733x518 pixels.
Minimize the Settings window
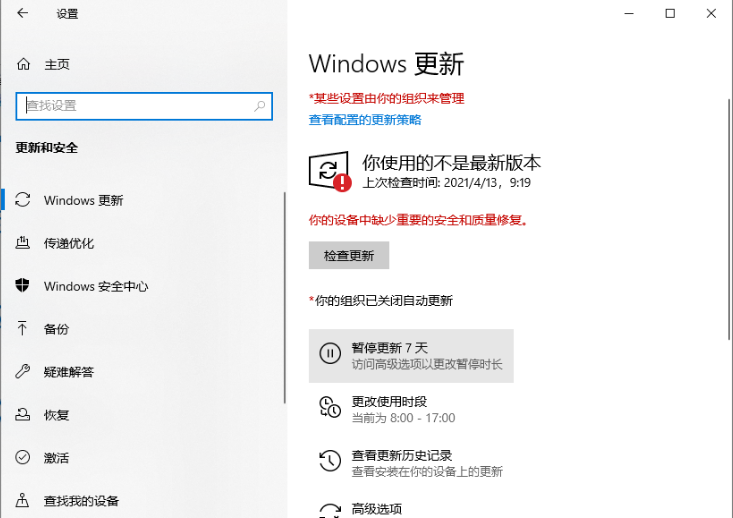click(629, 13)
